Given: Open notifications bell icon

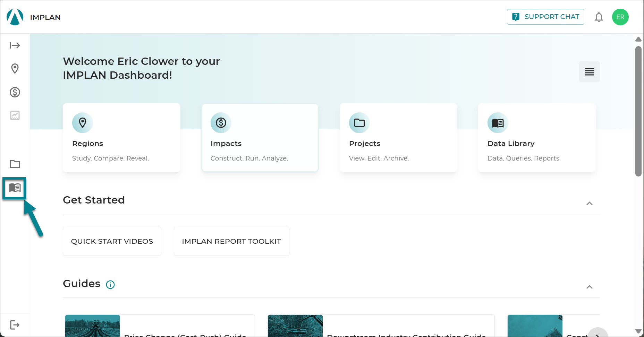Looking at the screenshot, I should [x=599, y=17].
